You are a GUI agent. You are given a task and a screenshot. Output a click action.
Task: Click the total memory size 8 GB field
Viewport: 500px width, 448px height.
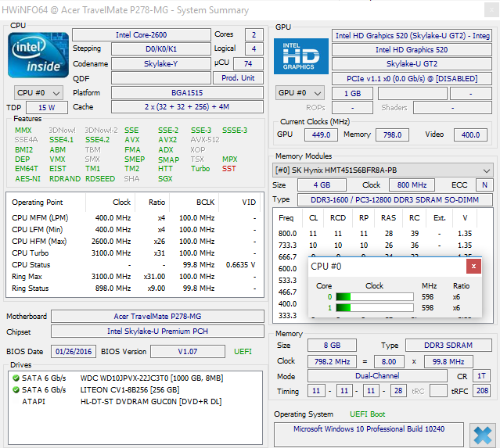click(x=332, y=345)
